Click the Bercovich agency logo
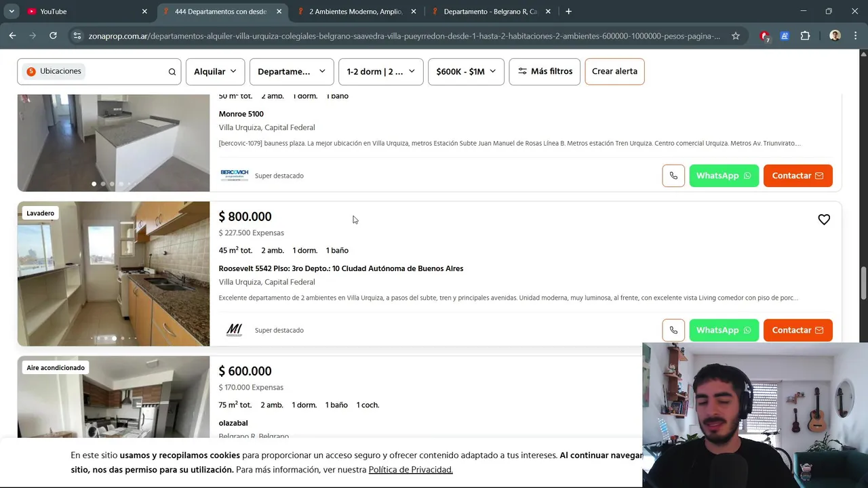Viewport: 868px width, 488px height. click(234, 176)
